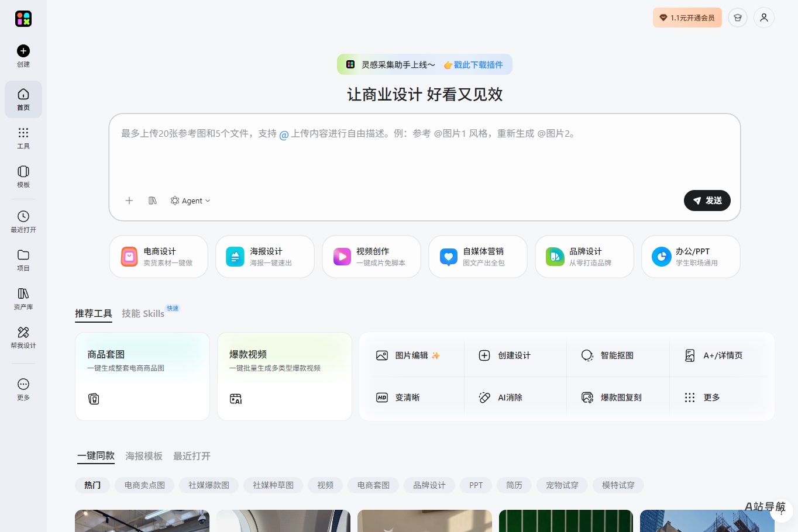Open the 爆款视频 card

[x=284, y=376]
